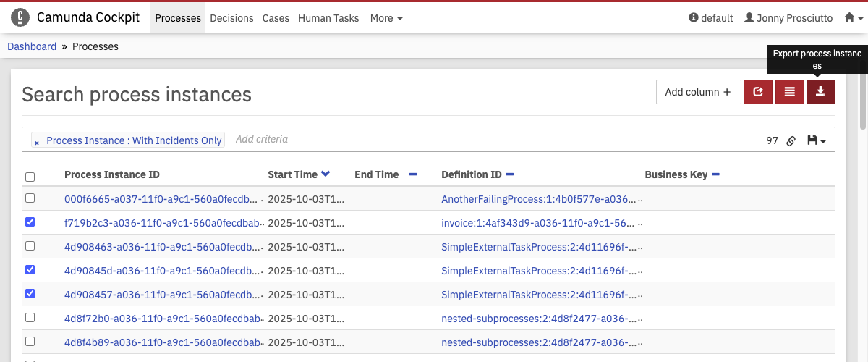Open the AnotherFailingProcess definition link
Image resolution: width=868 pixels, height=362 pixels.
[539, 198]
